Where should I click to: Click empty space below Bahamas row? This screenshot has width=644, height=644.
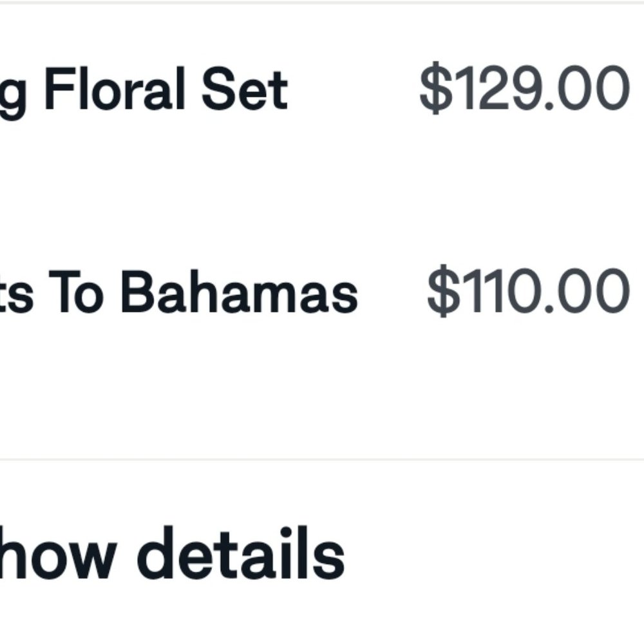point(322,393)
